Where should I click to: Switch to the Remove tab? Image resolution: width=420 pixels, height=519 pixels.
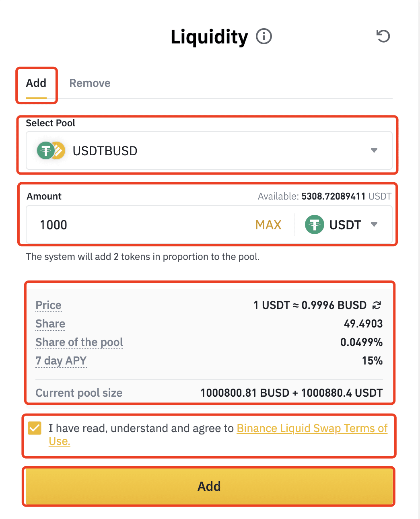(x=90, y=83)
